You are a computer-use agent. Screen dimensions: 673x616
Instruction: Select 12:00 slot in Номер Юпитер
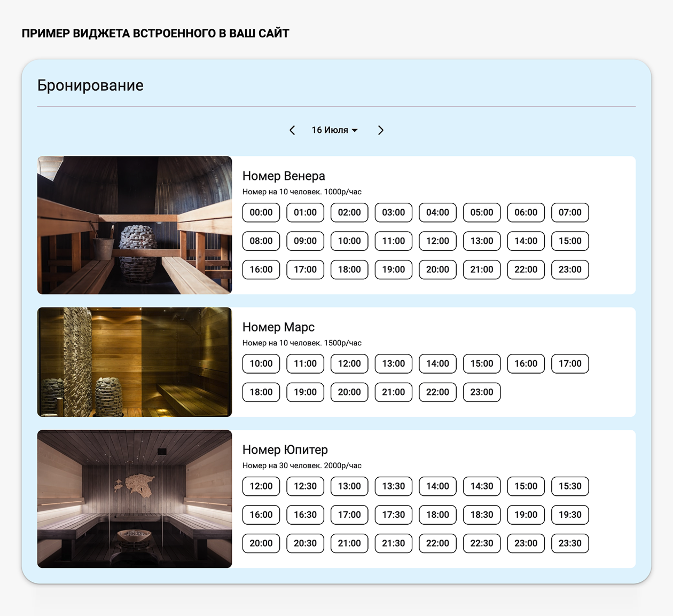[x=261, y=486]
